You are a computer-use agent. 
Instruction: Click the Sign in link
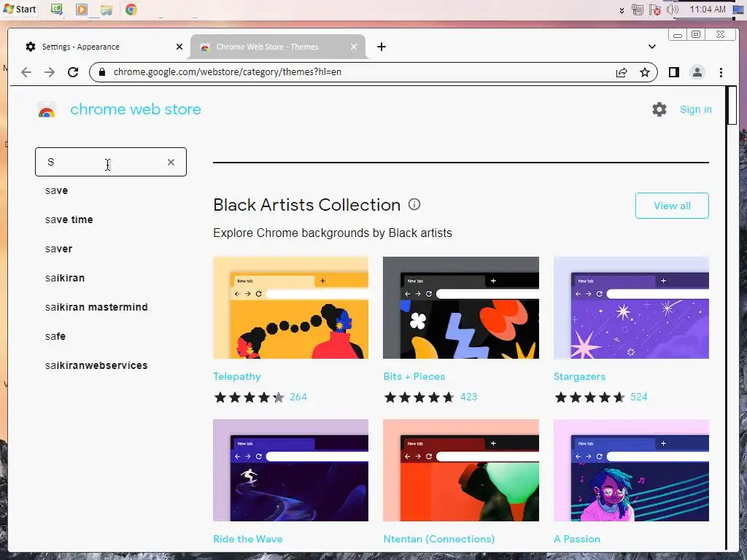(695, 109)
